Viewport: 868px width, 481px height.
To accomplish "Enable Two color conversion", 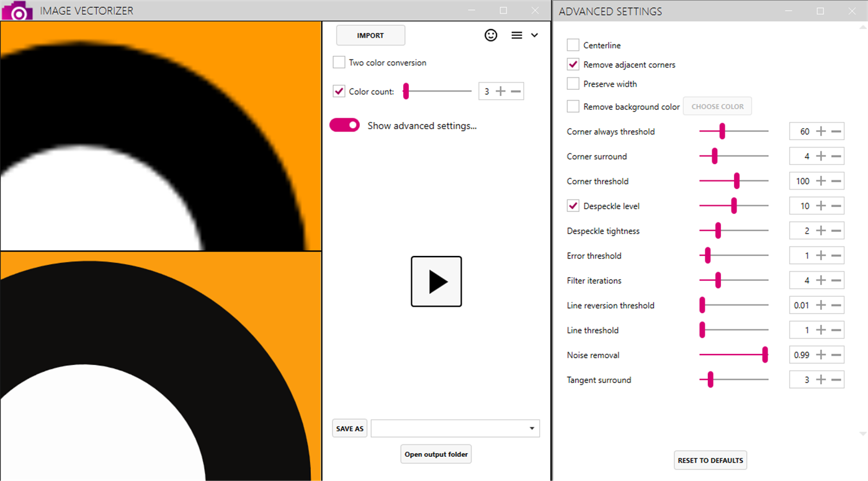I will pos(339,62).
